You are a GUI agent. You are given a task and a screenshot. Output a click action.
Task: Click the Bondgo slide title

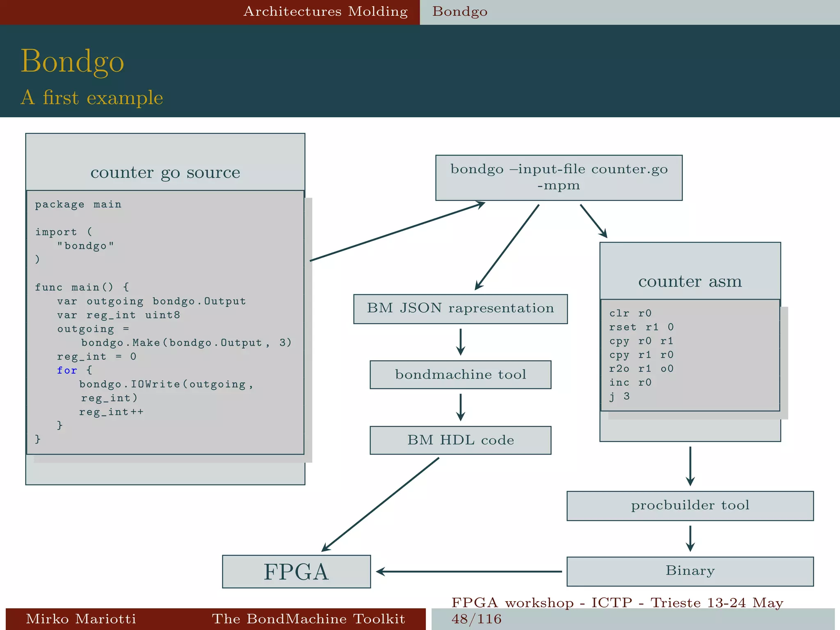pyautogui.click(x=72, y=61)
